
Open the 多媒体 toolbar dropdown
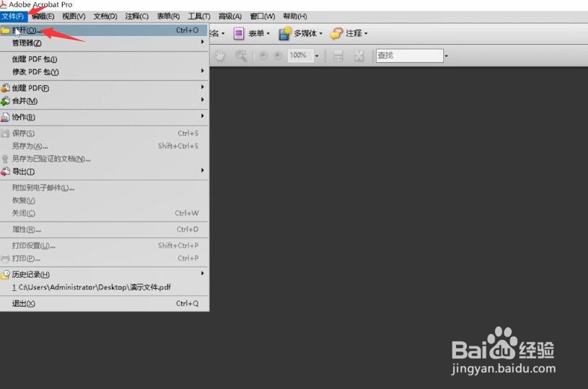(x=320, y=33)
